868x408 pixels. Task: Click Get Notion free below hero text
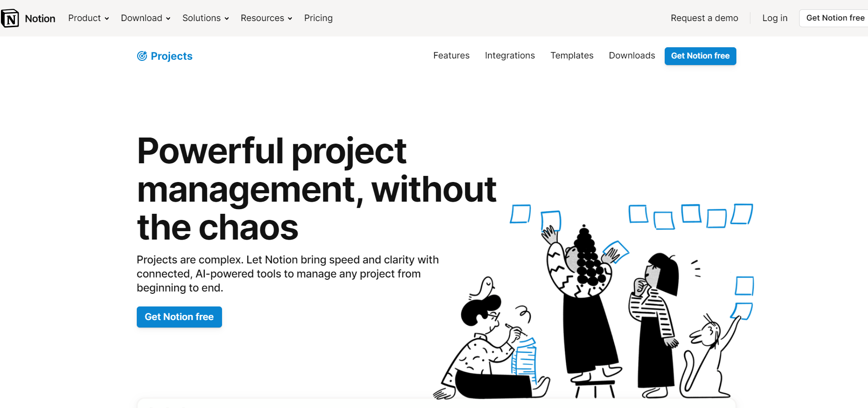[x=179, y=317]
